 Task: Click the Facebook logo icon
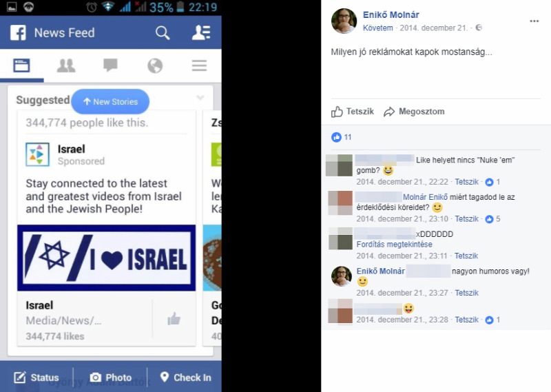(18, 32)
